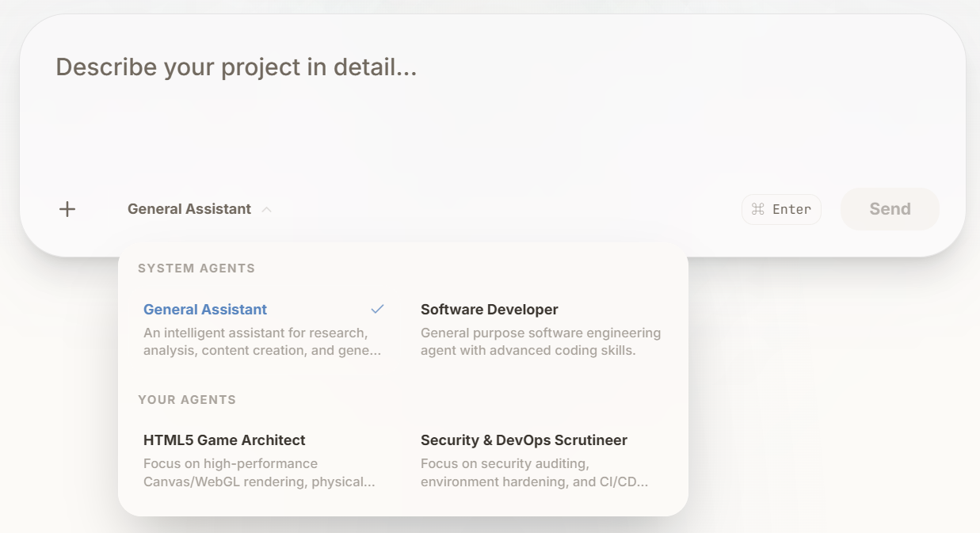Click the checkmark beside General Assistant

377,309
